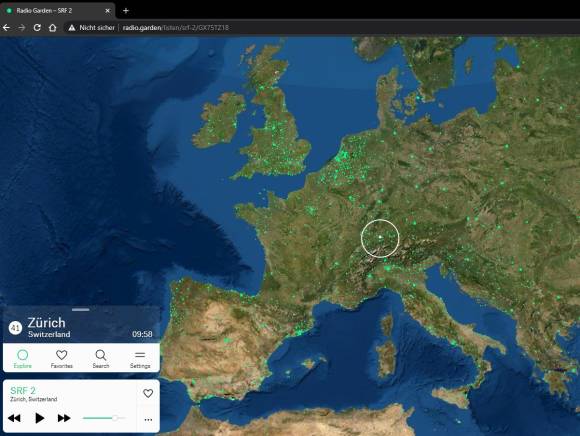Reload the Radio Garden page
Viewport: 580px width, 436px height.
pyautogui.click(x=37, y=28)
